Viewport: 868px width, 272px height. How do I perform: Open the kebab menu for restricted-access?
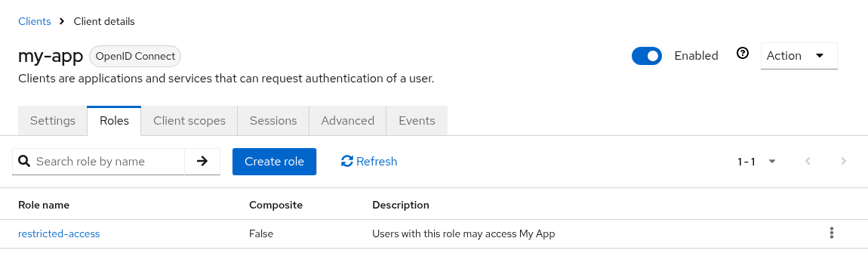(832, 233)
